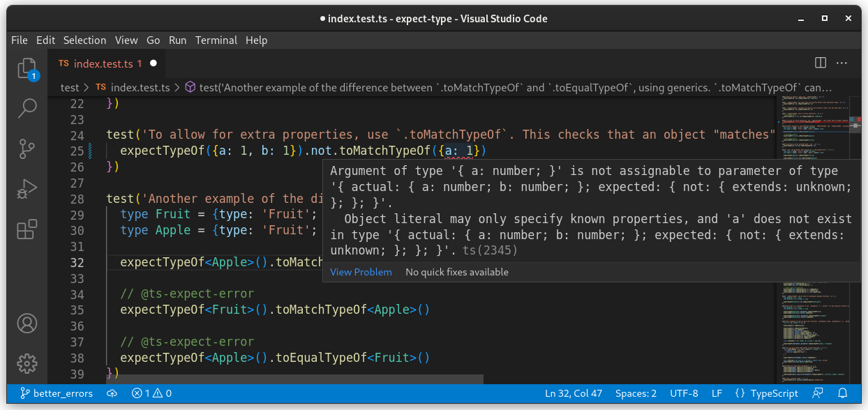Click '// @ts-expect-error' comment on line 34

[187, 294]
